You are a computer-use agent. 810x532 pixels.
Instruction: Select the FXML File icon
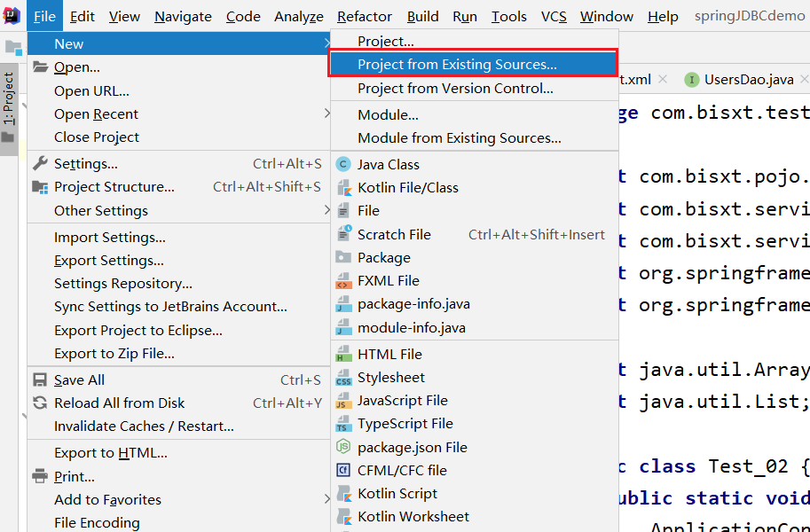tap(343, 281)
